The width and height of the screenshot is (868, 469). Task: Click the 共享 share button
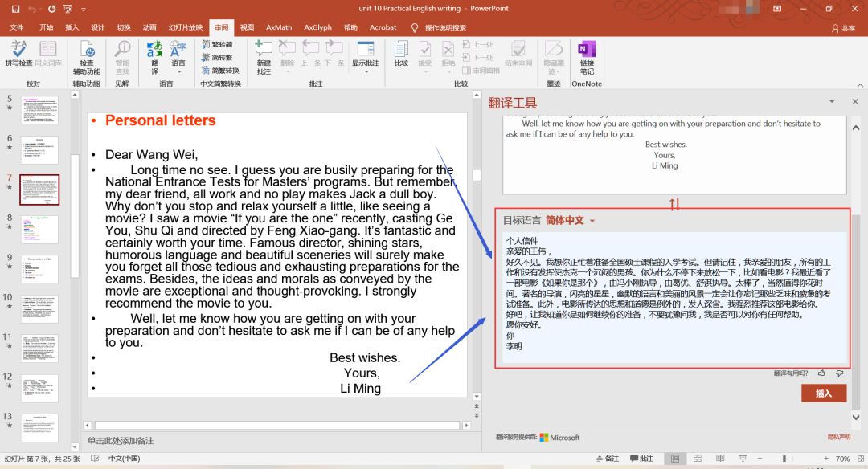tap(843, 28)
